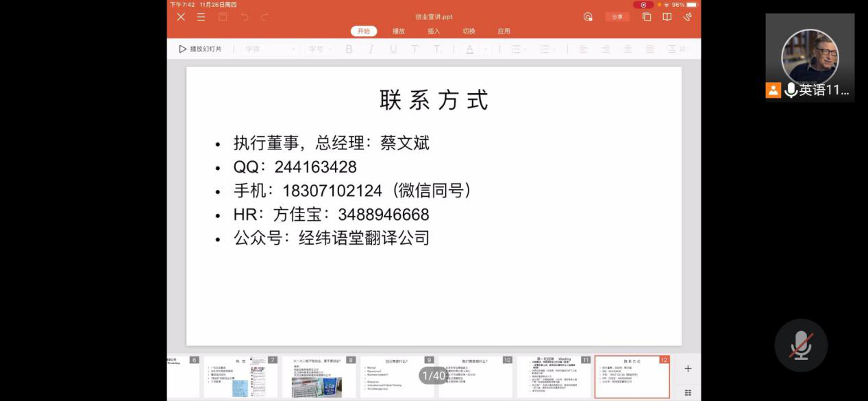Toggle italic text formatting
The width and height of the screenshot is (868, 401).
371,49
